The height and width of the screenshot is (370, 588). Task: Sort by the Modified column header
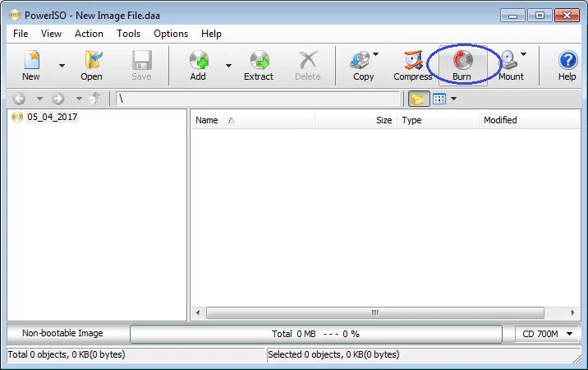click(x=530, y=120)
